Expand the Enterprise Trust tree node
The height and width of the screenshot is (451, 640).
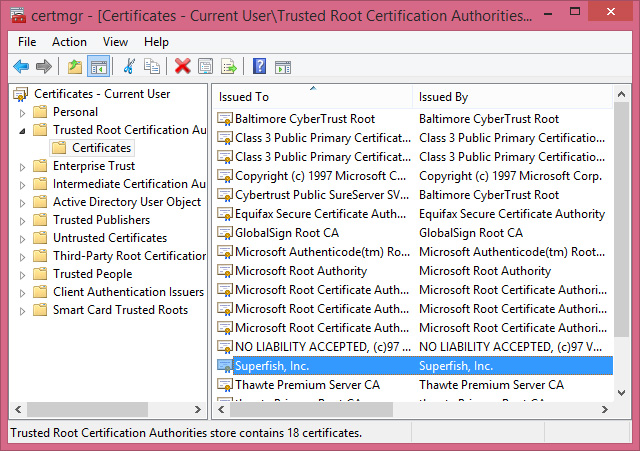point(21,166)
